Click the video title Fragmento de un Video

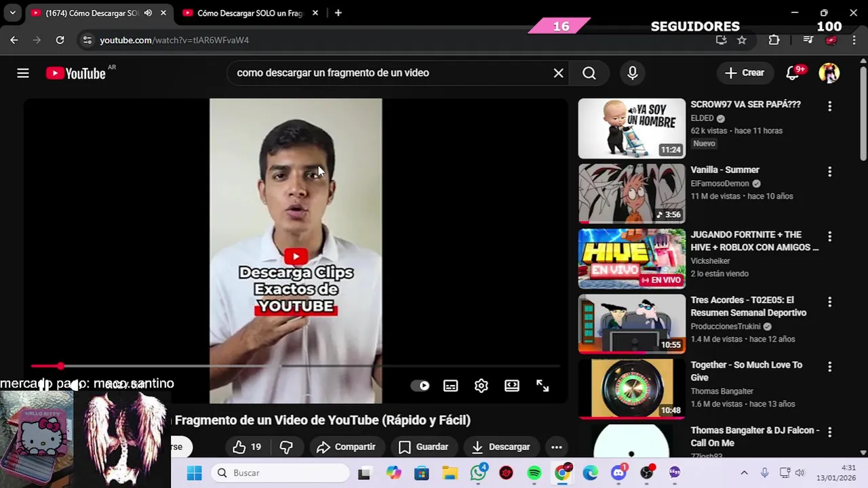322,420
